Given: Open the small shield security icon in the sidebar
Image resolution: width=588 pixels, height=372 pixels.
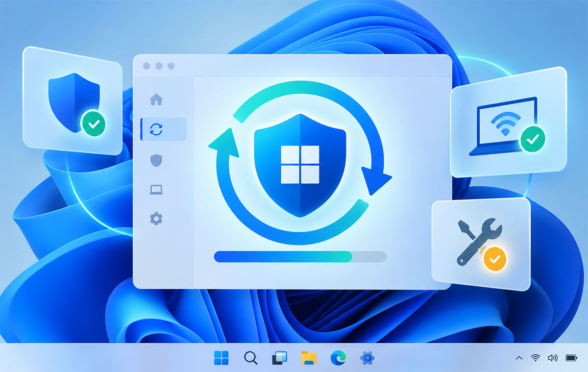Looking at the screenshot, I should 156,160.
